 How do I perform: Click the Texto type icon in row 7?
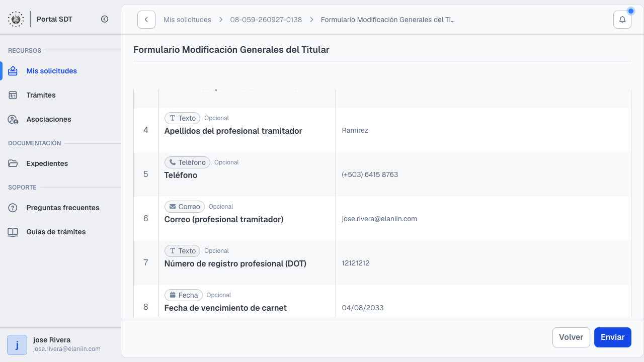[172, 251]
